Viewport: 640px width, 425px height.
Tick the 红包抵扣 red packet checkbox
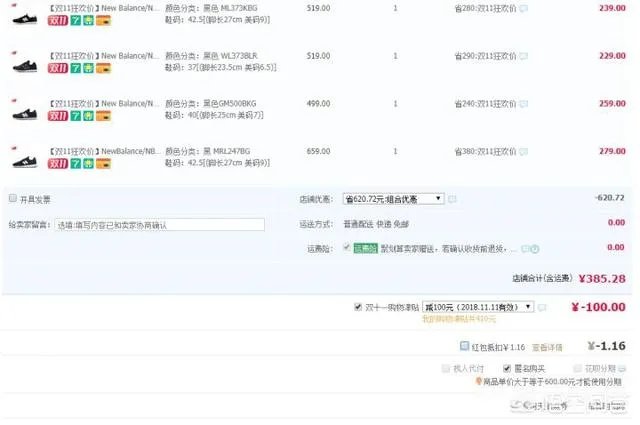click(x=463, y=346)
